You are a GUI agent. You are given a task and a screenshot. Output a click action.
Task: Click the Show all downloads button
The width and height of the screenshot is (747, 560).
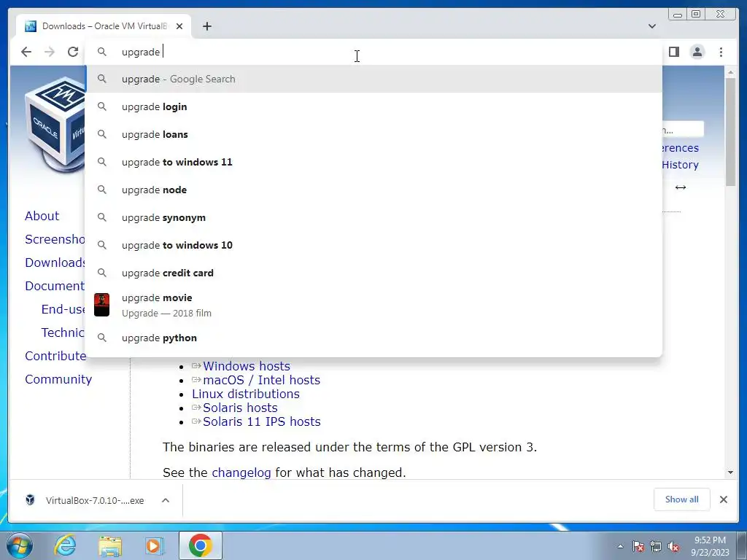682,499
